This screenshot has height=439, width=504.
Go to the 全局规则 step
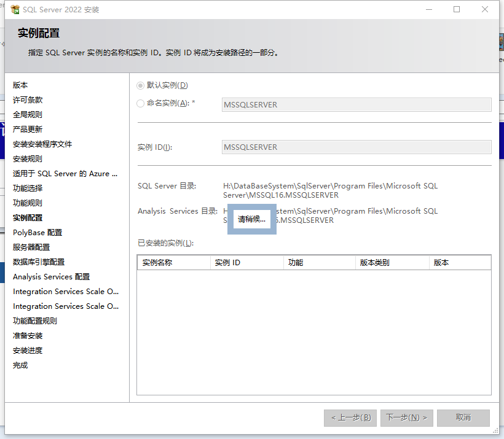28,115
